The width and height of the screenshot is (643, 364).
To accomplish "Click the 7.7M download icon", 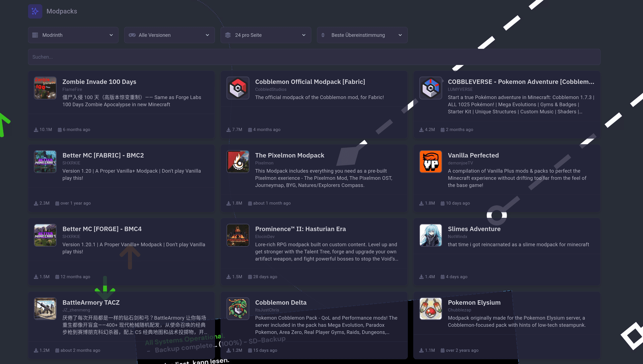I will pyautogui.click(x=228, y=130).
